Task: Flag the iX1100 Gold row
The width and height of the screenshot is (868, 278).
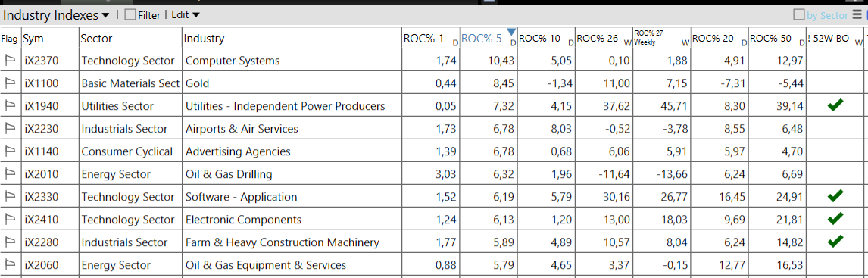Action: point(10,83)
